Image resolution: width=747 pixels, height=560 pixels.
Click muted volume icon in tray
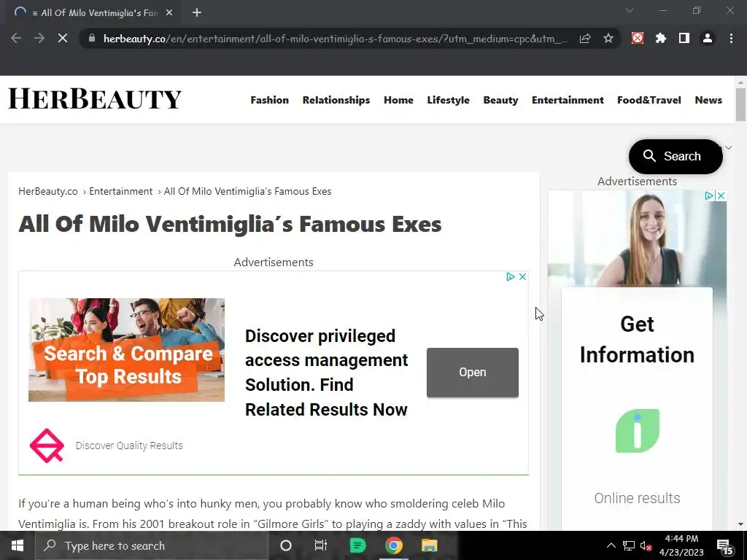click(x=646, y=545)
